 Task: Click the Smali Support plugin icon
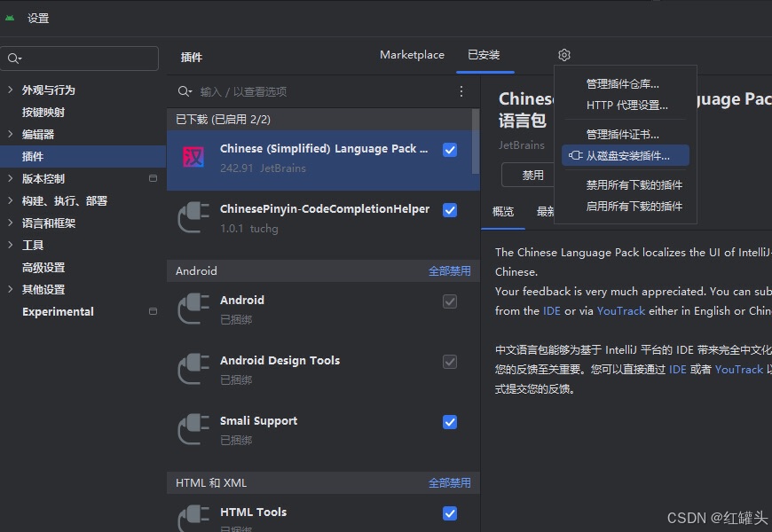(193, 429)
